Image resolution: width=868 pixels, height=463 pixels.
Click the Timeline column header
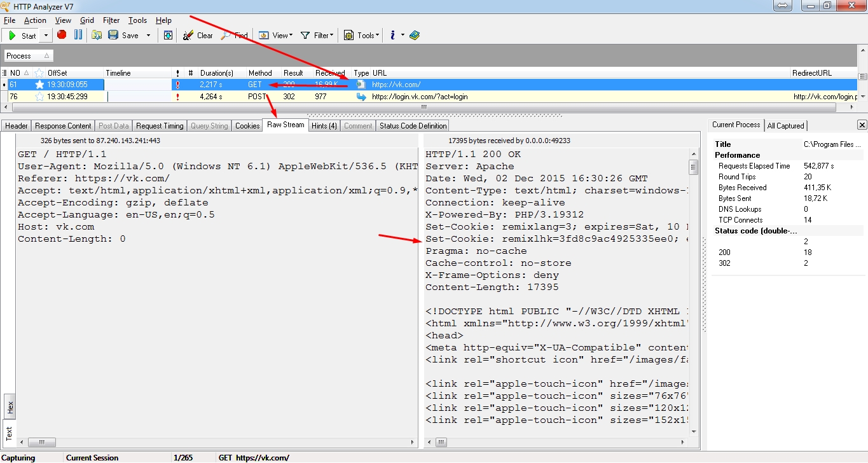tap(137, 73)
